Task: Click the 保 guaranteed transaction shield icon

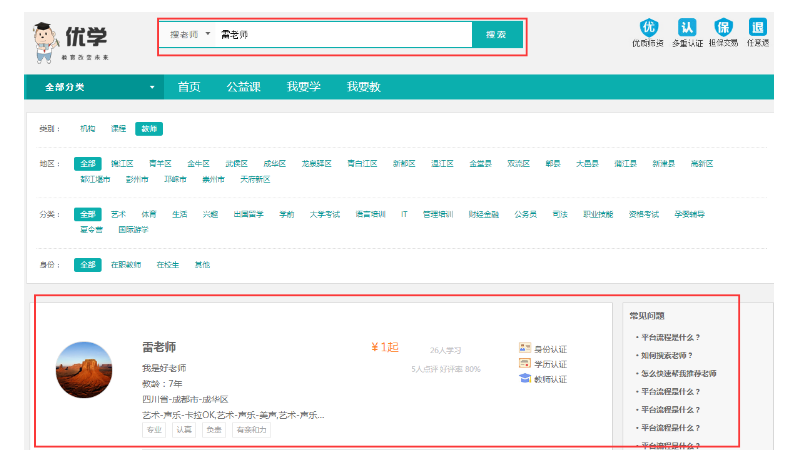Action: (x=722, y=27)
